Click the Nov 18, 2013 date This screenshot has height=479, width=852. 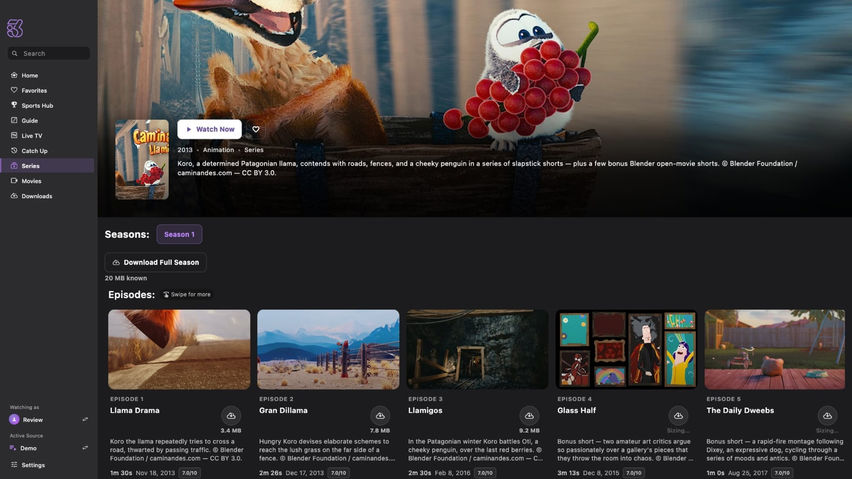click(155, 473)
